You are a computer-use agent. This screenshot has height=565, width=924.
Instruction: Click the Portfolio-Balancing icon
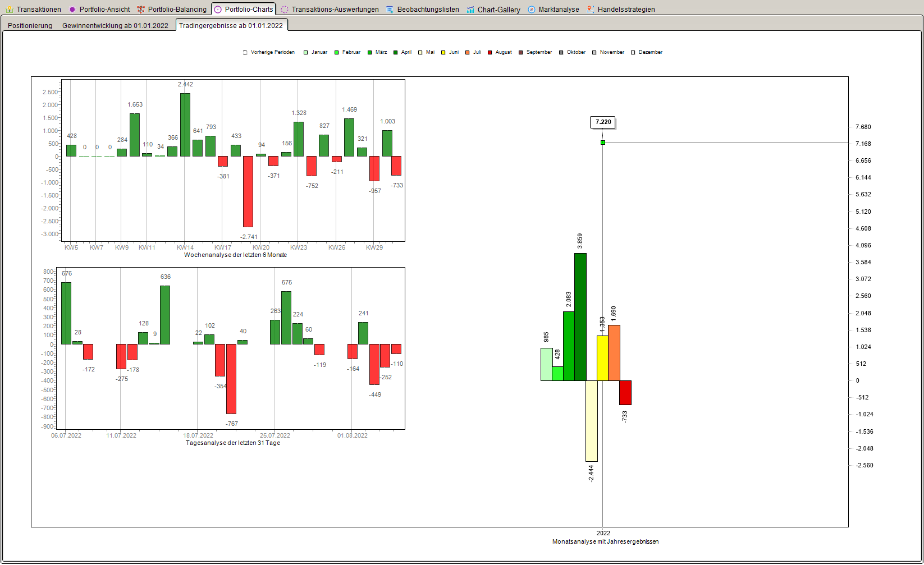point(141,10)
